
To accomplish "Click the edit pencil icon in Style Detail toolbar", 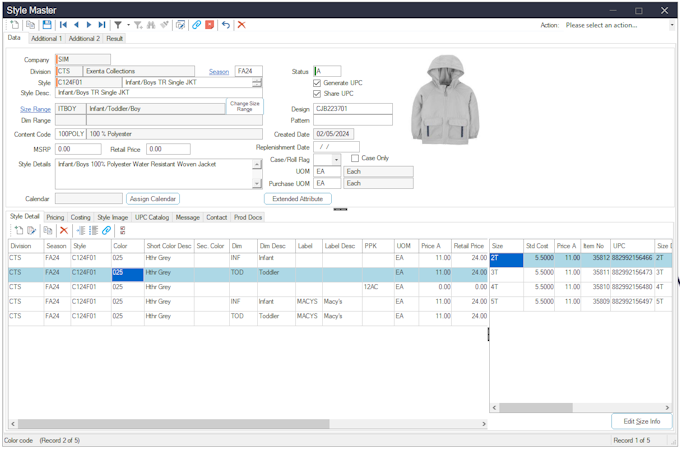I will (x=32, y=230).
